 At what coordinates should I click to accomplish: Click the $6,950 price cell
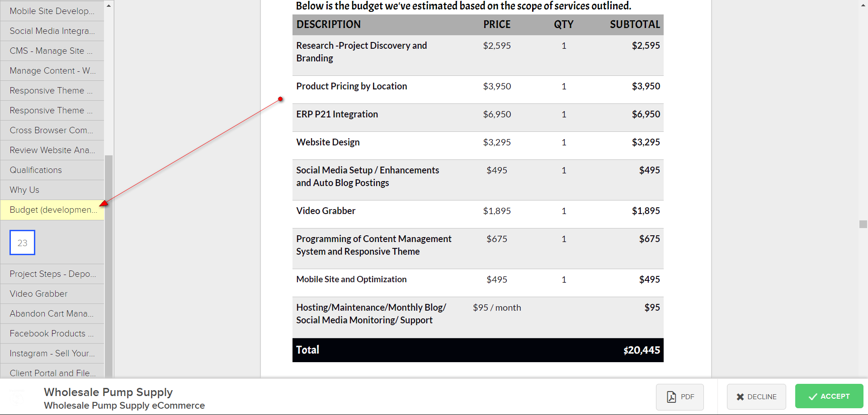pos(497,114)
